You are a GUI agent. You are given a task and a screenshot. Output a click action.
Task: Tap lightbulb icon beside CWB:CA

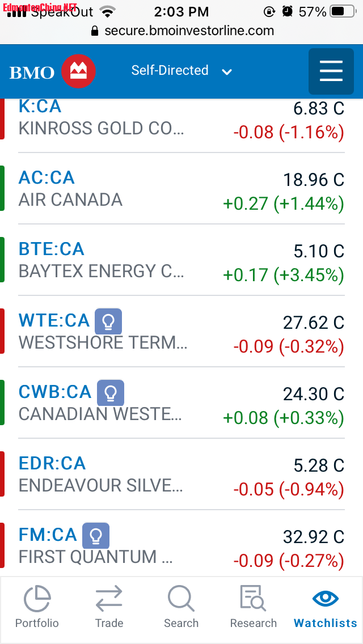111,393
